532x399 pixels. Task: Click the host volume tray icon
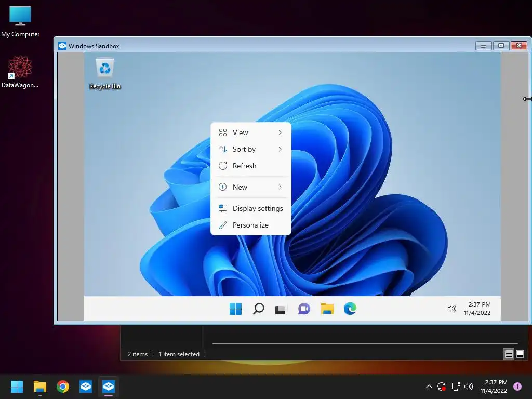pyautogui.click(x=469, y=387)
